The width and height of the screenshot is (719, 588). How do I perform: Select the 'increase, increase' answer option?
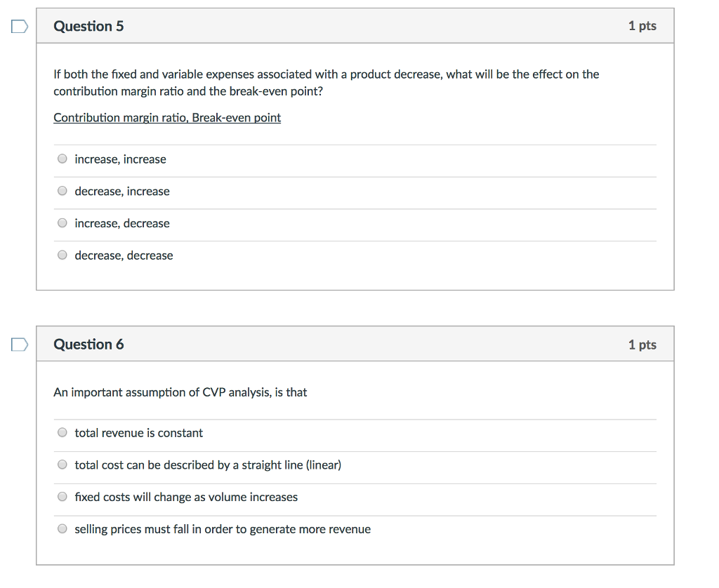tap(62, 159)
